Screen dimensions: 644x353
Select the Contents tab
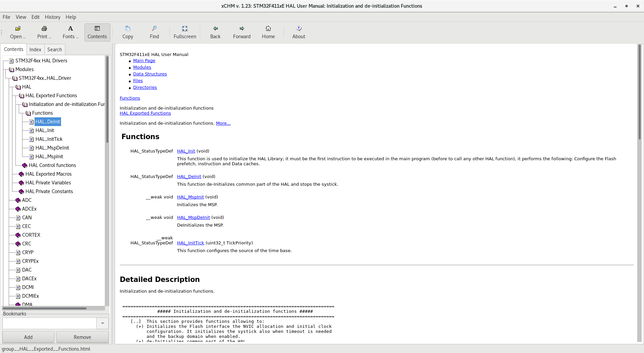(14, 49)
